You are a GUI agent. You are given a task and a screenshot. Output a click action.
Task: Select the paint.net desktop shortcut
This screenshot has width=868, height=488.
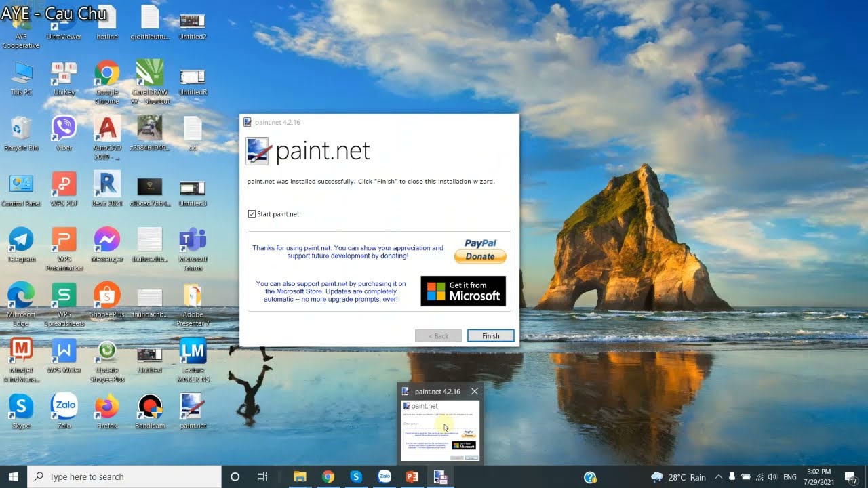tap(193, 411)
